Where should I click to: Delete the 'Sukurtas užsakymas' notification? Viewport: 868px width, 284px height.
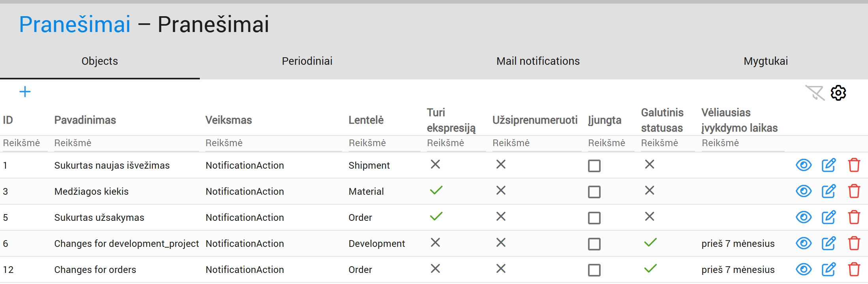pos(854,217)
